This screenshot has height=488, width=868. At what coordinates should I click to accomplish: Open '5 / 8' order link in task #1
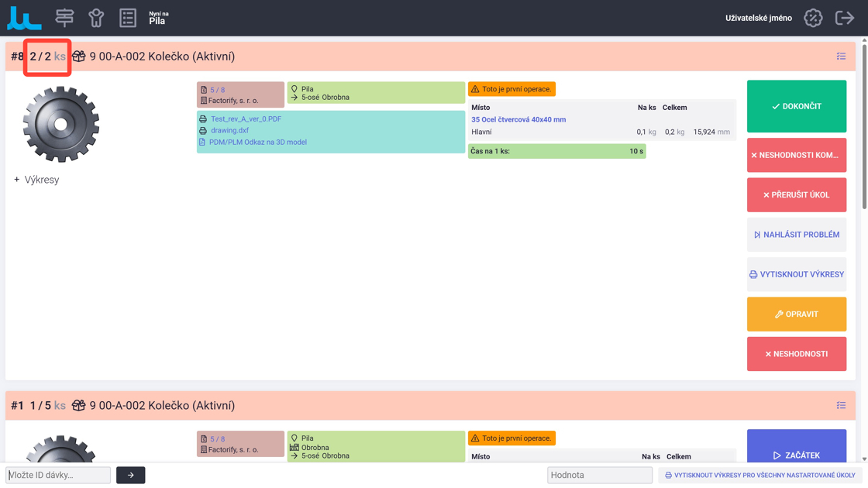point(217,438)
